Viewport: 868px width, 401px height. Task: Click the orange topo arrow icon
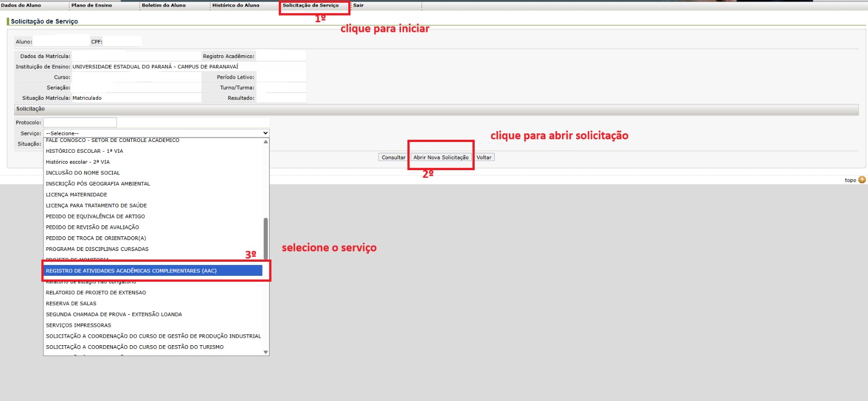(x=862, y=180)
